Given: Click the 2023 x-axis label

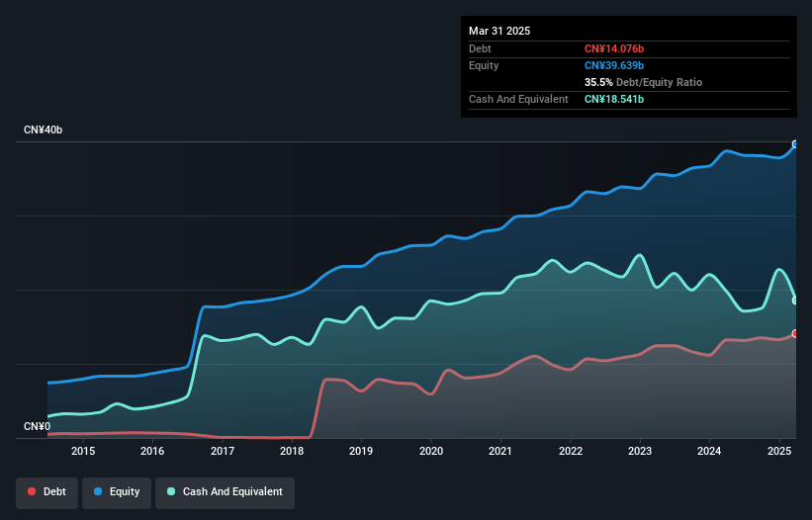Looking at the screenshot, I should (640, 451).
